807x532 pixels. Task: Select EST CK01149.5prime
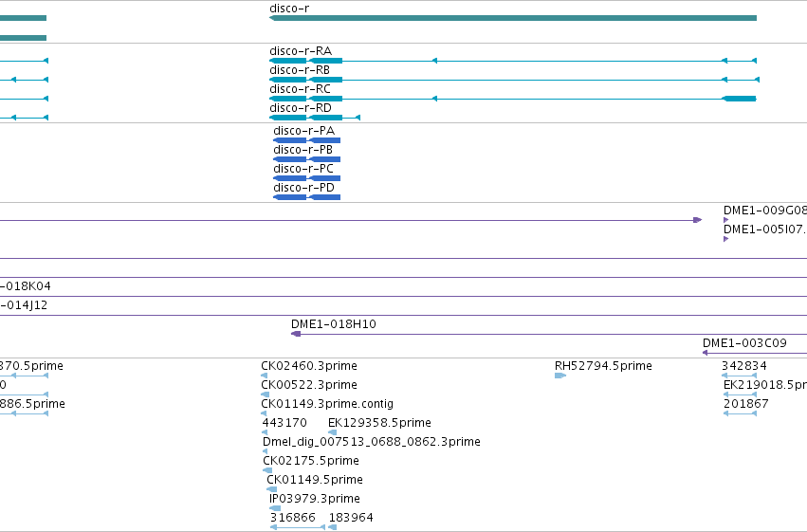[x=315, y=480]
